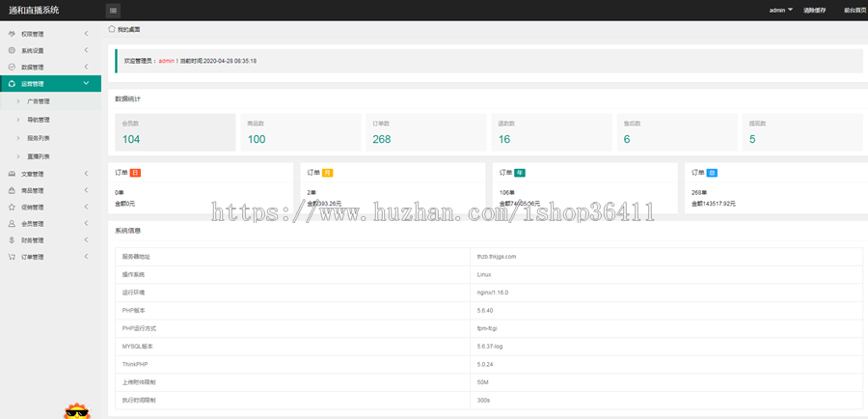Viewport: 868px width, 419px height.
Task: Click the 提现数 5 card
Action: click(802, 132)
